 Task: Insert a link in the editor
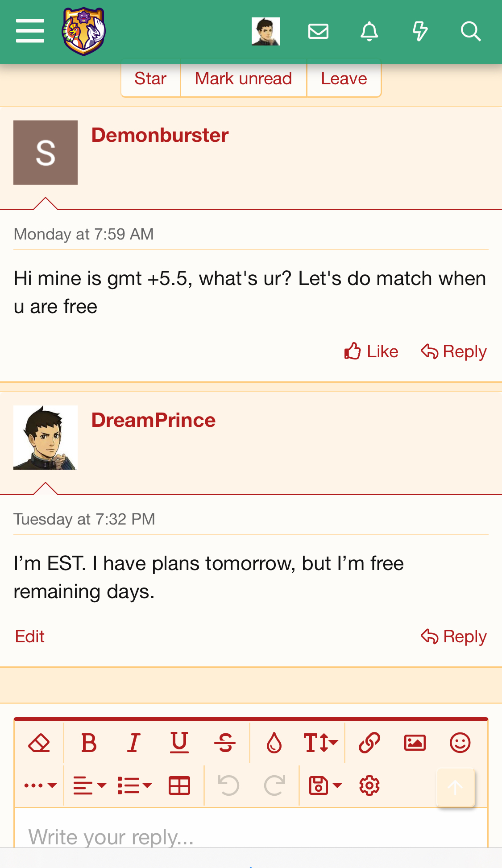coord(369,743)
